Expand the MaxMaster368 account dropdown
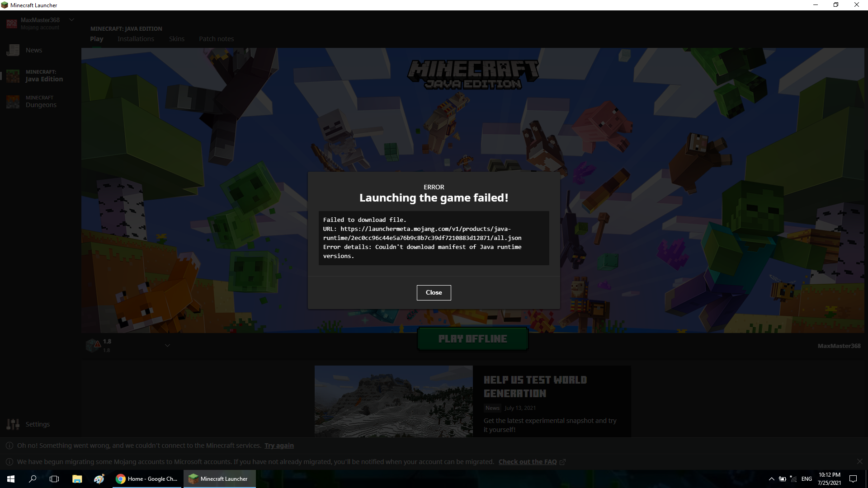This screenshot has height=488, width=868. click(x=71, y=20)
